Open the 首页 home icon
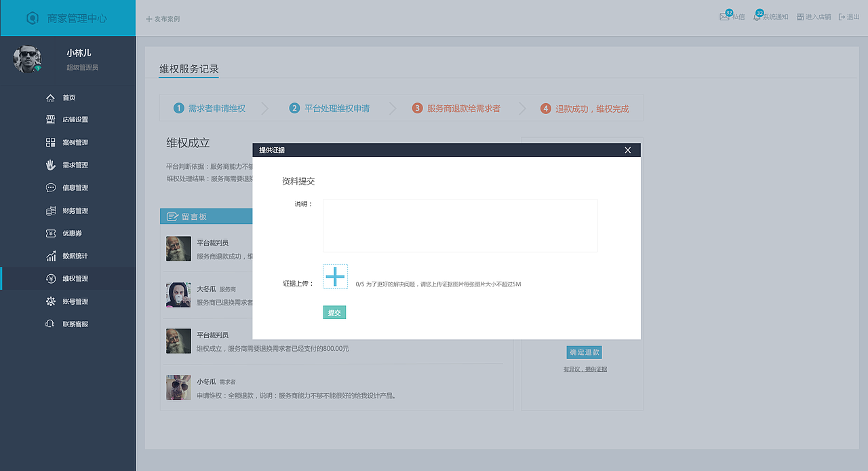This screenshot has height=471, width=868. click(50, 98)
